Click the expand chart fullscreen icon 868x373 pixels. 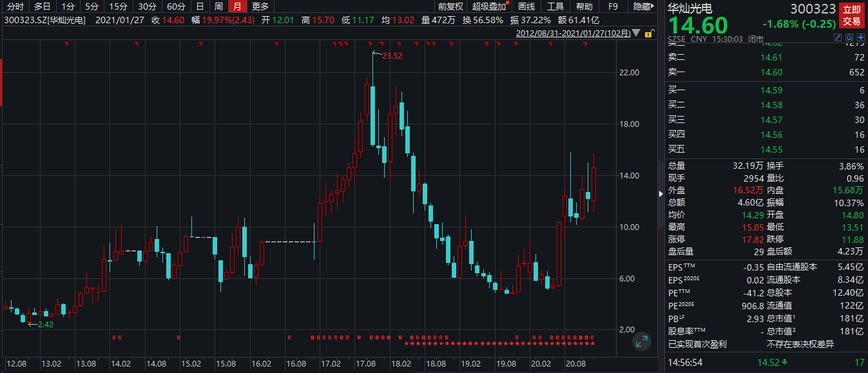641,342
